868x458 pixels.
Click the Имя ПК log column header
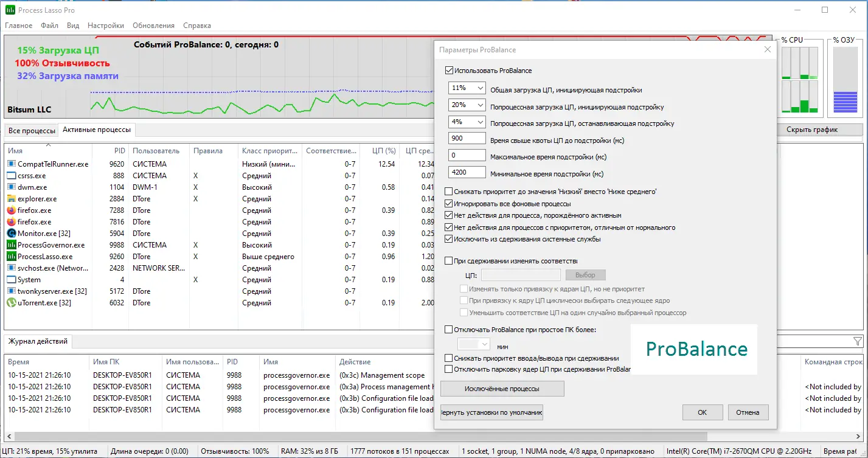tap(125, 362)
